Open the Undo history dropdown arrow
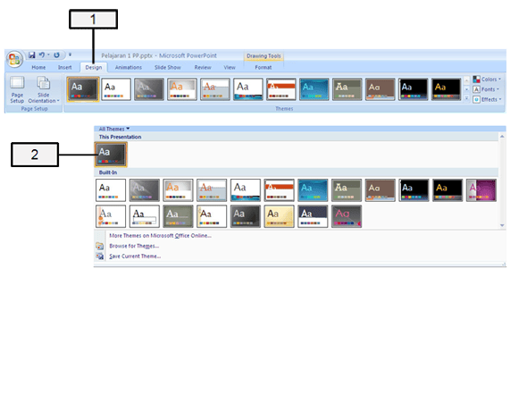 (48, 55)
